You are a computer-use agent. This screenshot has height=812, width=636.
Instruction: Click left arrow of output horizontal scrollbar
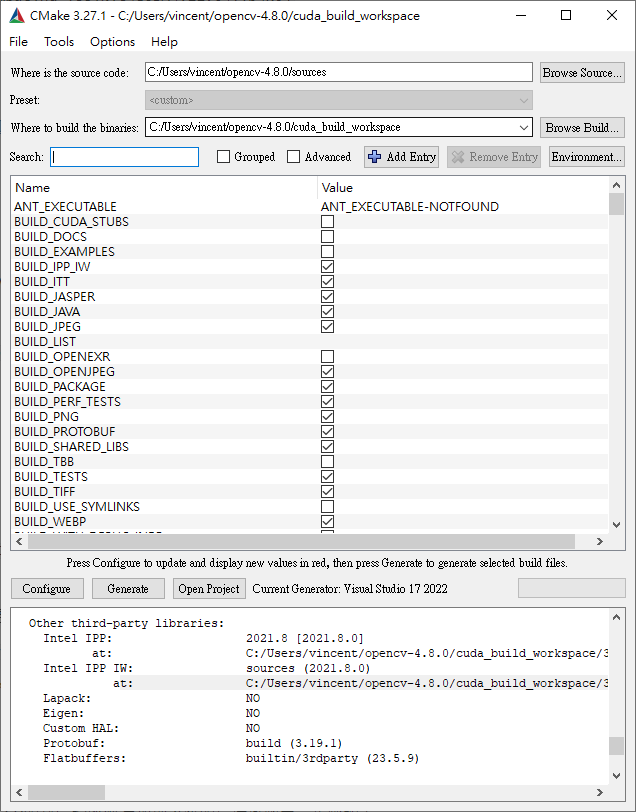pos(20,792)
